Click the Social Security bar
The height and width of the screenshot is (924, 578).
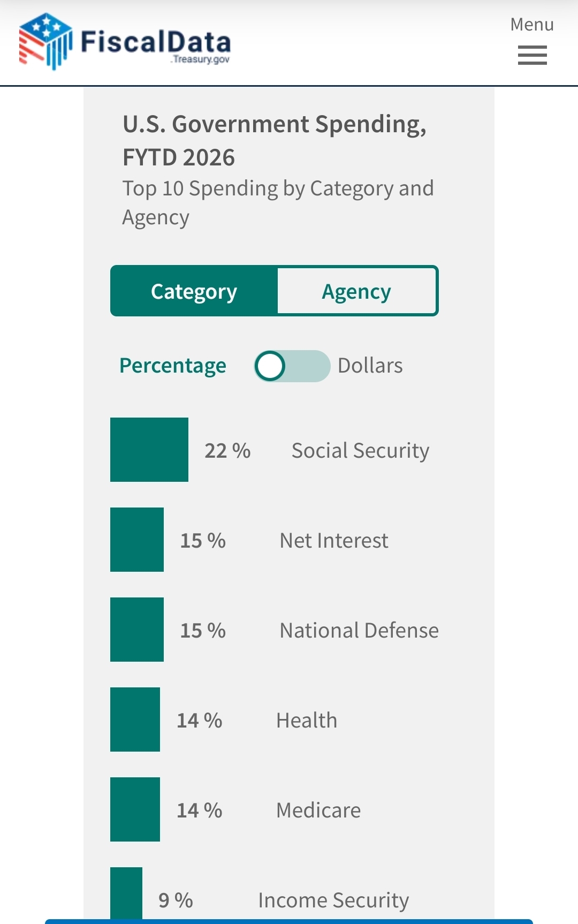pyautogui.click(x=149, y=450)
